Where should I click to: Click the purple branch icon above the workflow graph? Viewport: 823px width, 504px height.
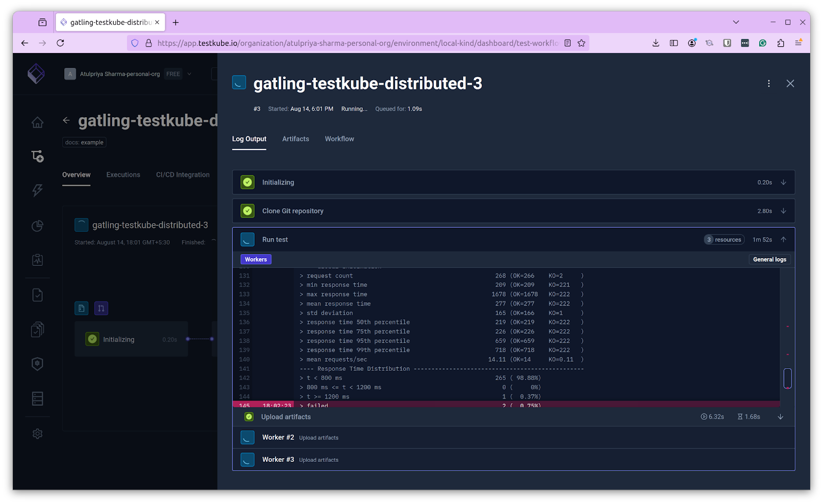pyautogui.click(x=101, y=308)
